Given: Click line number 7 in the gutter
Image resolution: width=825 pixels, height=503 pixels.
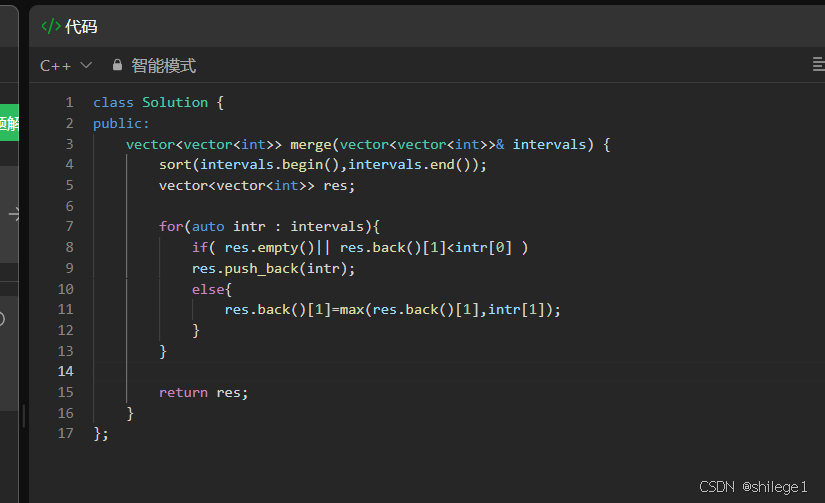Looking at the screenshot, I should pos(69,226).
